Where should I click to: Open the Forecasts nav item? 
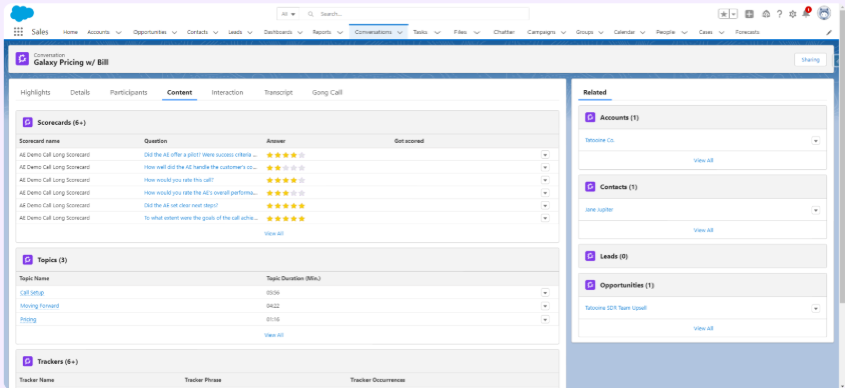(747, 32)
